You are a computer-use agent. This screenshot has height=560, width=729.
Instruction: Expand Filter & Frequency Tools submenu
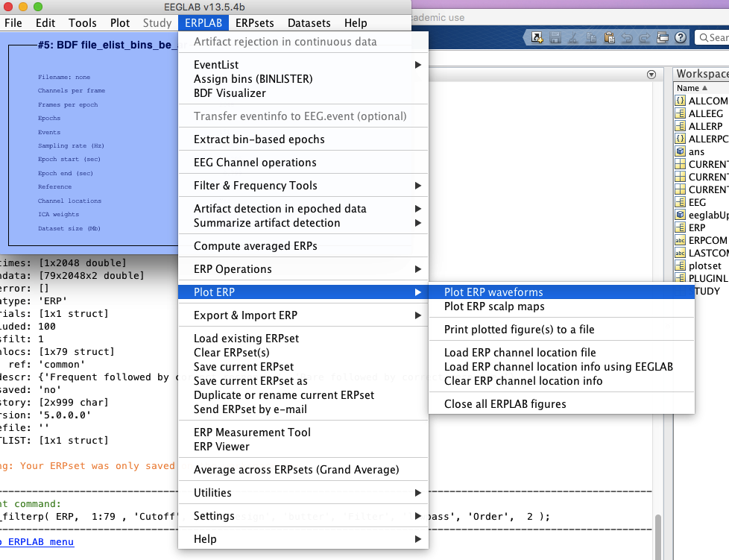click(x=303, y=186)
